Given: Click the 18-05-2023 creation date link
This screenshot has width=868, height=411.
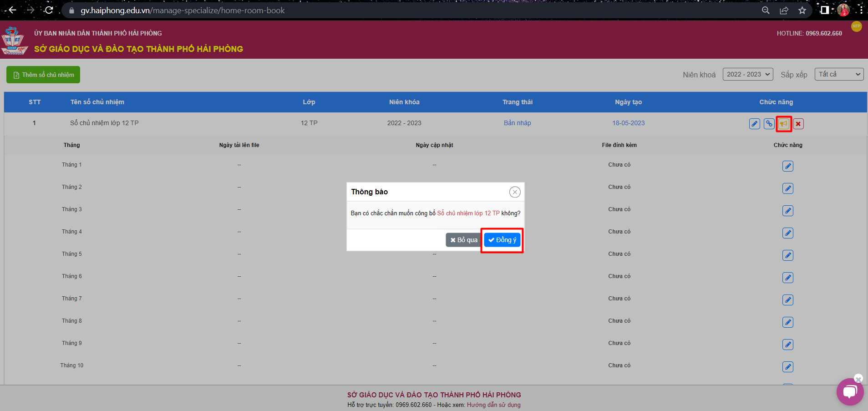Looking at the screenshot, I should (x=628, y=123).
